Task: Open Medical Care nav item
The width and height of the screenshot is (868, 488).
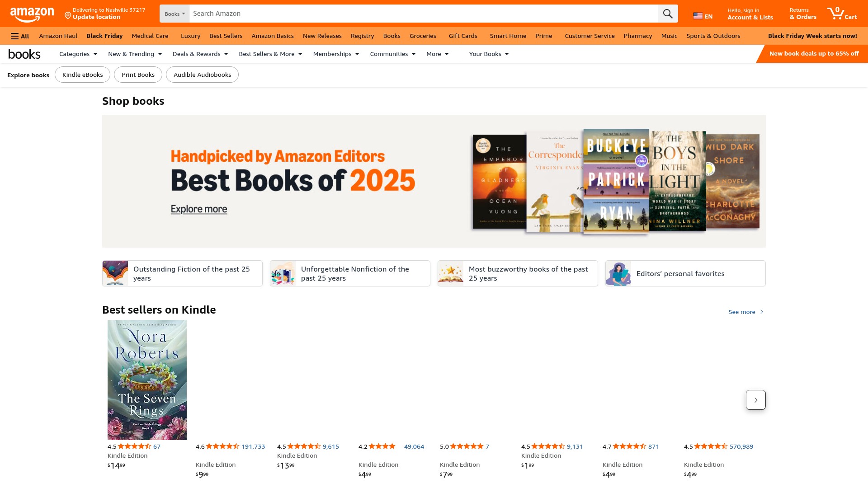Action: coord(150,36)
